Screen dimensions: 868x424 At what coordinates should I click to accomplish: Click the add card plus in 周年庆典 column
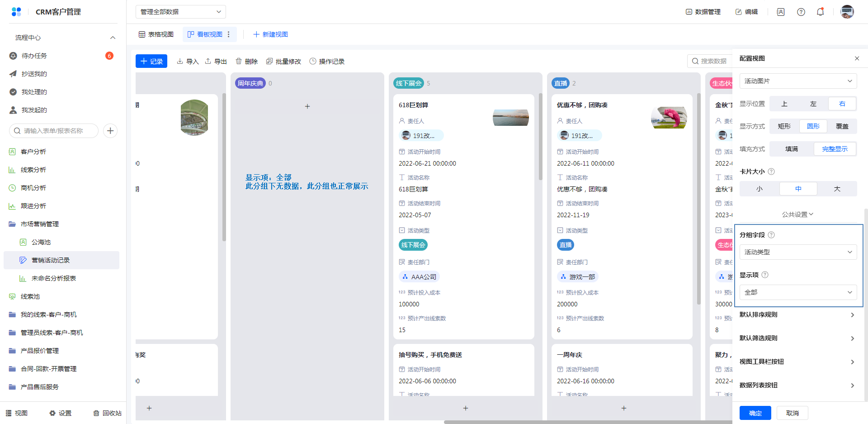point(307,106)
